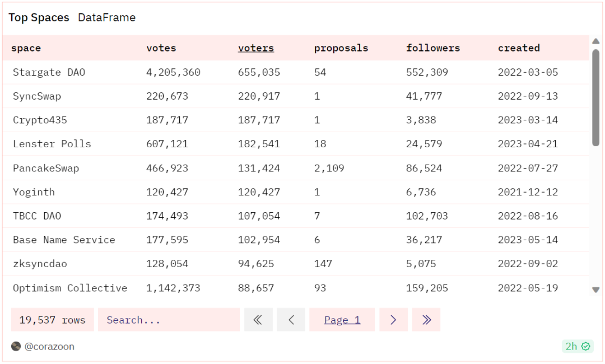Click TBCC DAO votes value 174,493

click(167, 216)
